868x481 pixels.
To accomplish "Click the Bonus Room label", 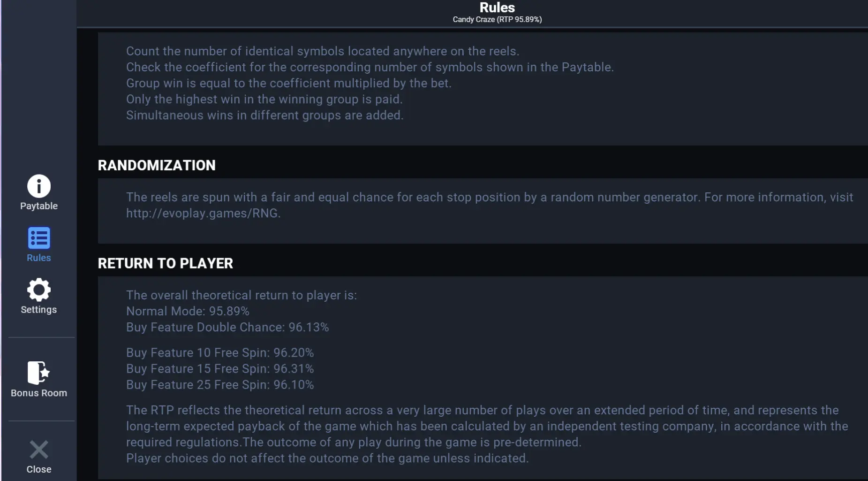I will pyautogui.click(x=39, y=393).
